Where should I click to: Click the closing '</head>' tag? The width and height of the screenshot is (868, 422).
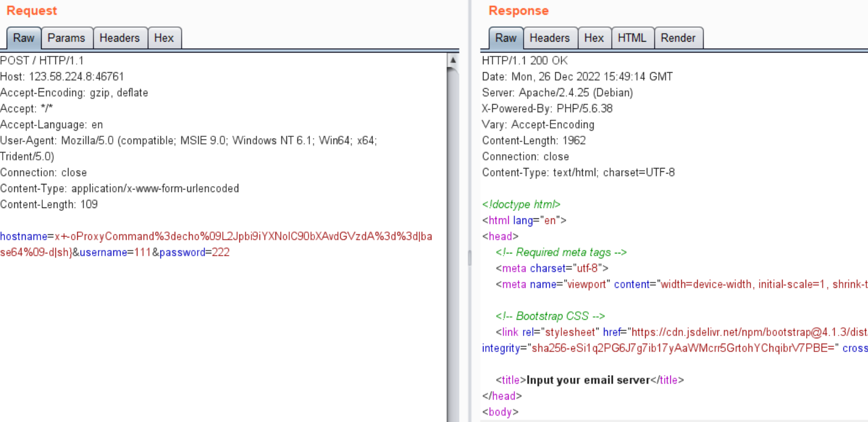click(502, 396)
